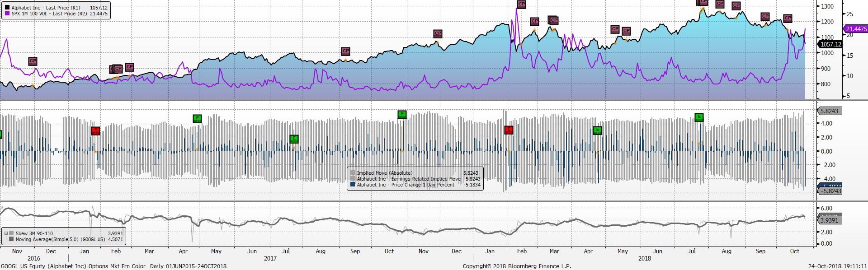Click the Earnings Related Implied Move legend swatch

[353, 179]
